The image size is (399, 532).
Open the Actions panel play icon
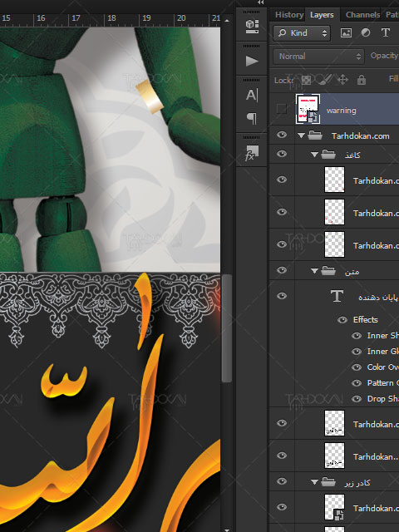[x=252, y=61]
